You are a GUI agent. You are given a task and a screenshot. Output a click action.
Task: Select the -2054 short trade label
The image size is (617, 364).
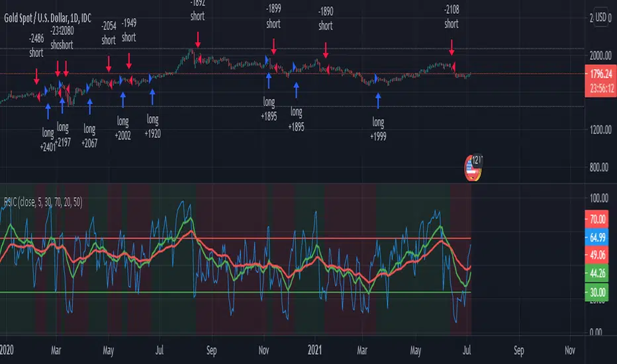(x=109, y=33)
